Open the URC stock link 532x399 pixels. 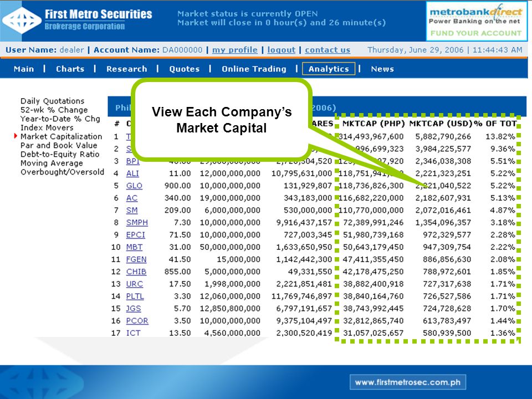point(134,284)
